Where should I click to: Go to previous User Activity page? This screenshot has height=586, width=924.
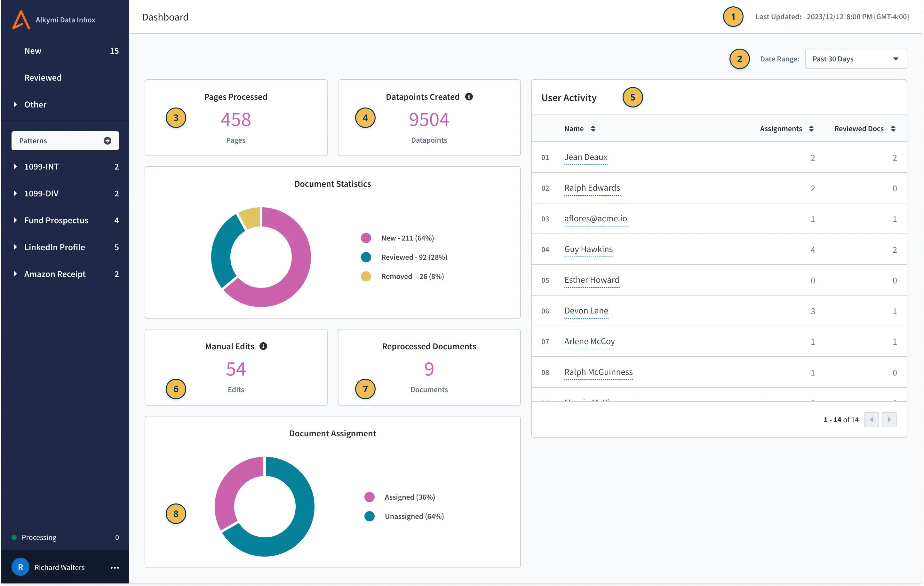click(x=872, y=420)
